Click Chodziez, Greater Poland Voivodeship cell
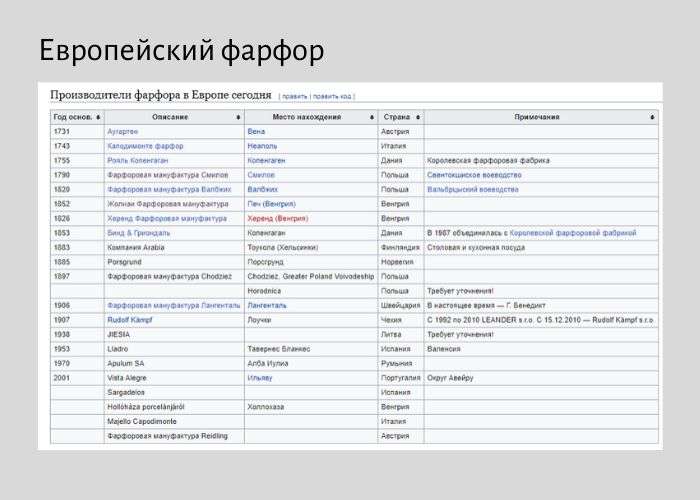Screen dimensions: 700x500 pos(311,276)
